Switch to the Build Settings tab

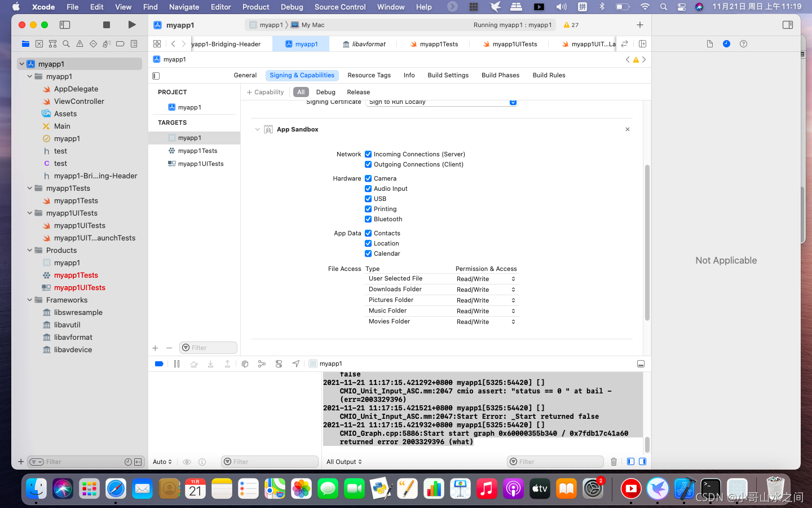pos(448,75)
